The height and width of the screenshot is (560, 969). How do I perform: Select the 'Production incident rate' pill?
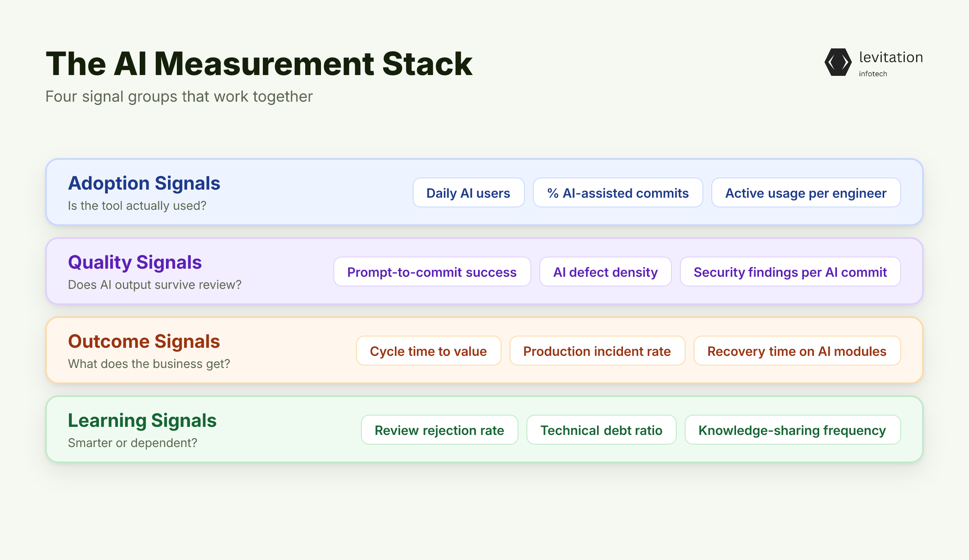point(597,351)
